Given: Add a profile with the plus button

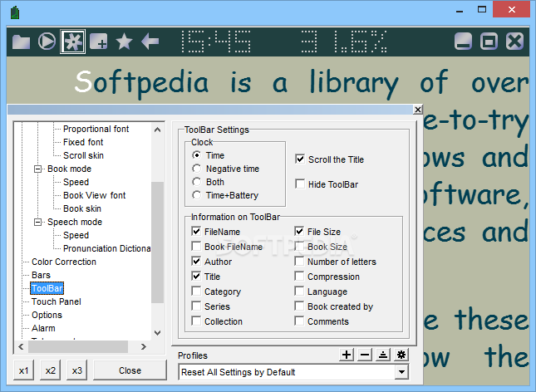Looking at the screenshot, I should [347, 355].
